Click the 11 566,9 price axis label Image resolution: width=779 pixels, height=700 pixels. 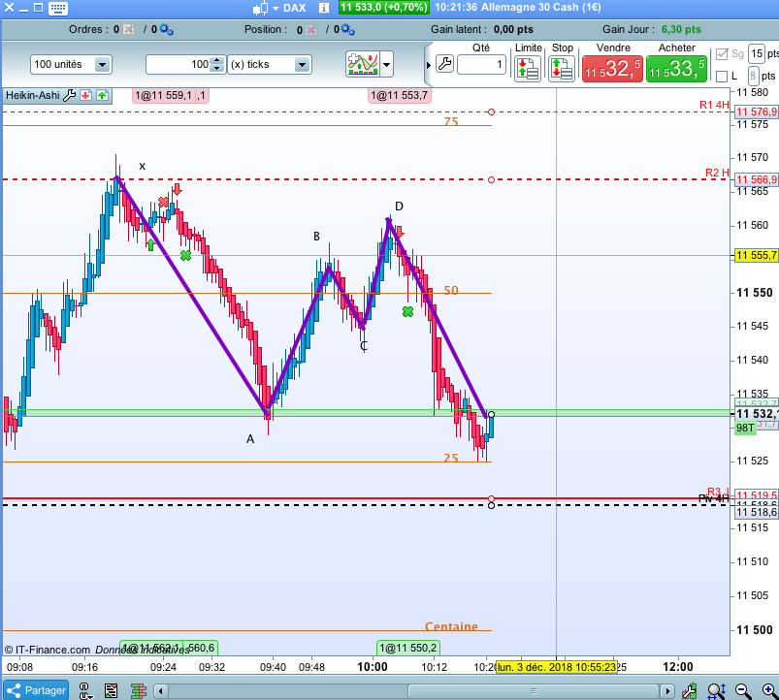756,179
